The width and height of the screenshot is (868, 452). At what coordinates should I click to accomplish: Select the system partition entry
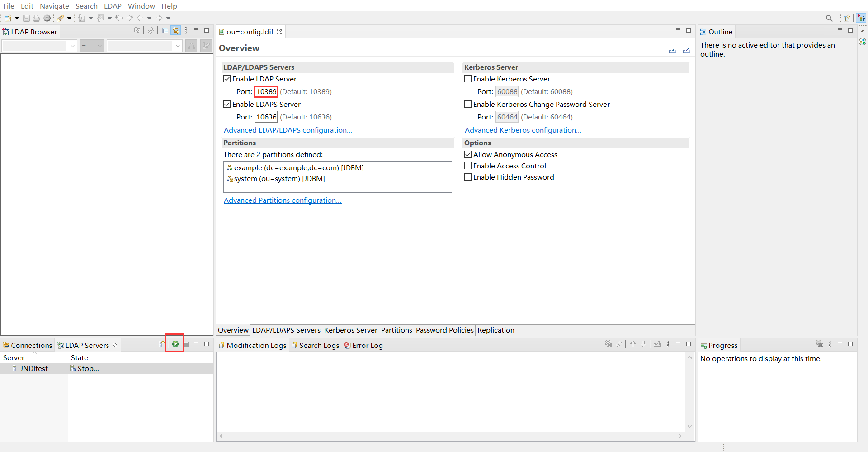(276, 178)
